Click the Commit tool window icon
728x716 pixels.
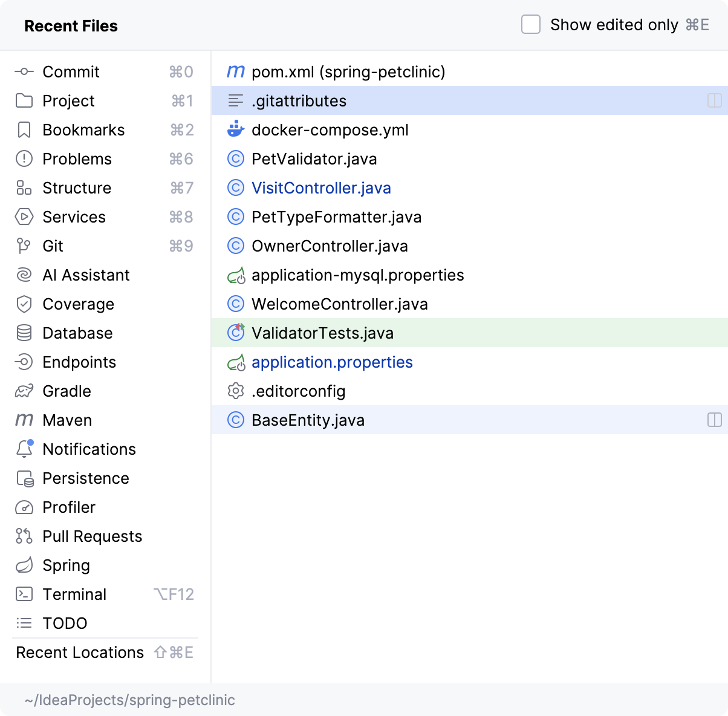24,72
